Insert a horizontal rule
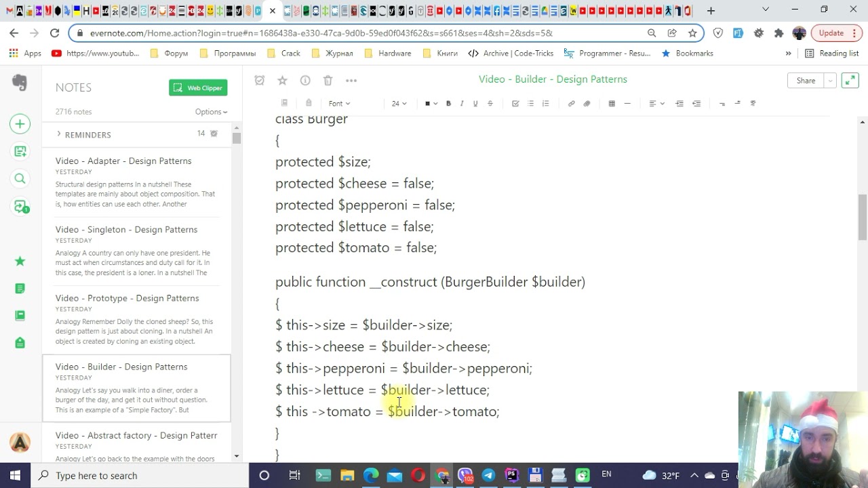This screenshot has height=488, width=868. (627, 104)
